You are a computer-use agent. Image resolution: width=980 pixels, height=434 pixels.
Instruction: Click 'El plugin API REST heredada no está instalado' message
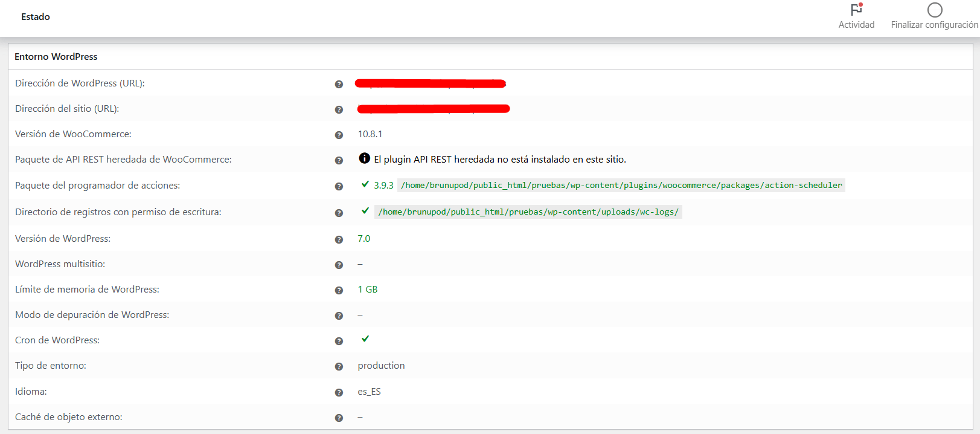click(500, 160)
